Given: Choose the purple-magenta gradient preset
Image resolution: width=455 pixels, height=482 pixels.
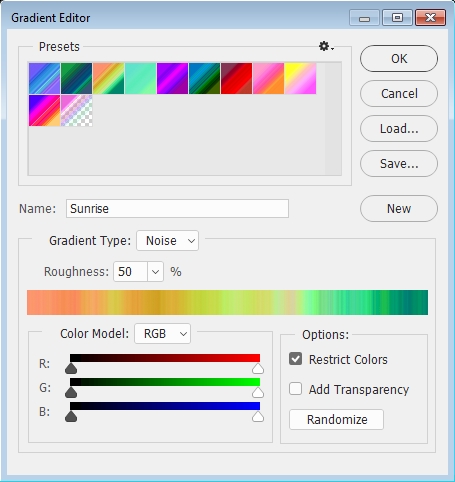Looking at the screenshot, I should [x=172, y=78].
